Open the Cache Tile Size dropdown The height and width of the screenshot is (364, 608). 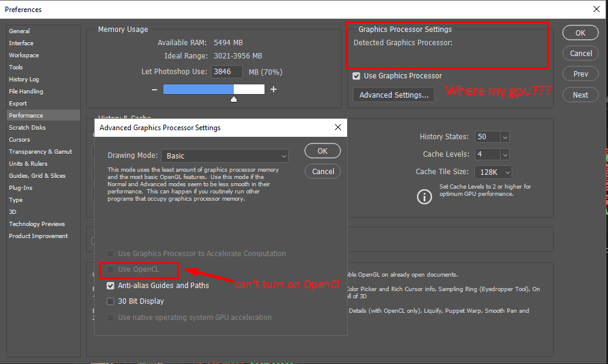(x=493, y=172)
